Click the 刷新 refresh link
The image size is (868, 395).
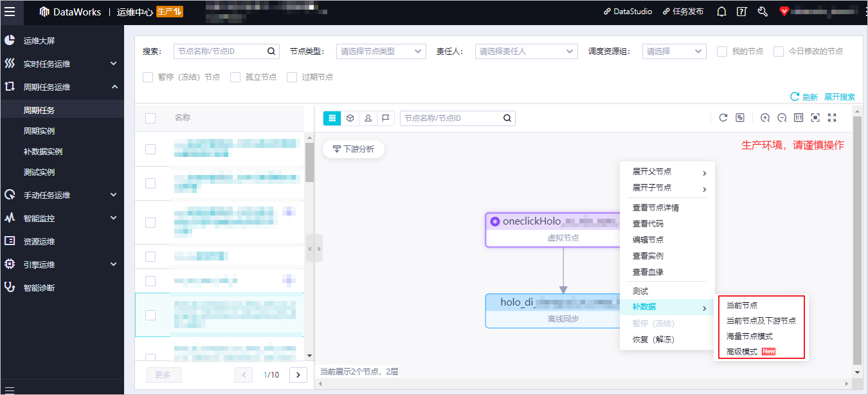(x=804, y=97)
